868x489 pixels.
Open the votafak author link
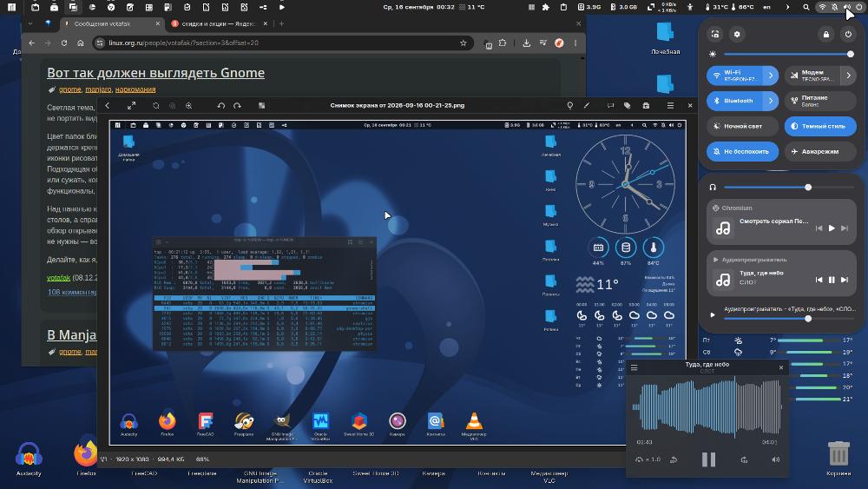tap(59, 278)
